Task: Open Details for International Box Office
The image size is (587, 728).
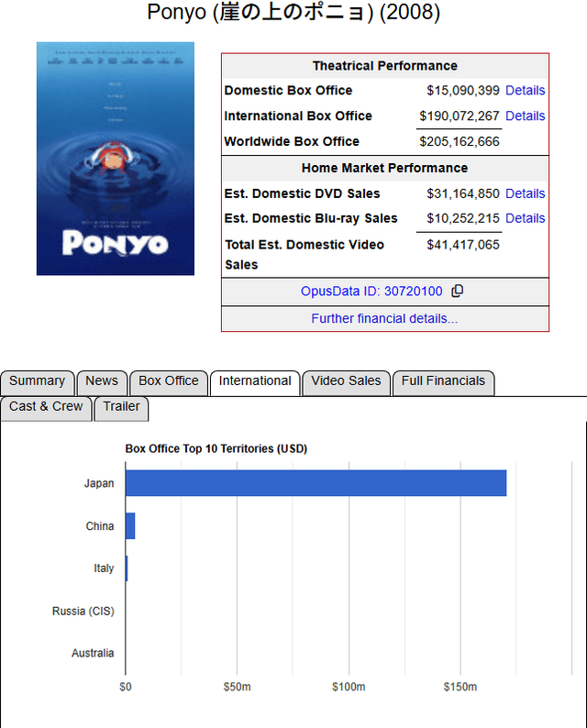Action: coord(525,116)
